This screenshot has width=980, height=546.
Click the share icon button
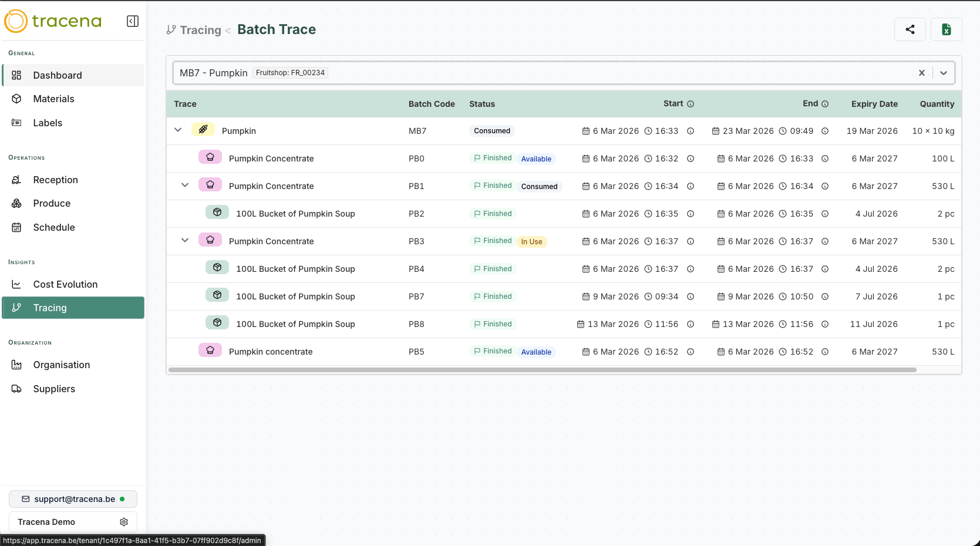[x=910, y=29]
